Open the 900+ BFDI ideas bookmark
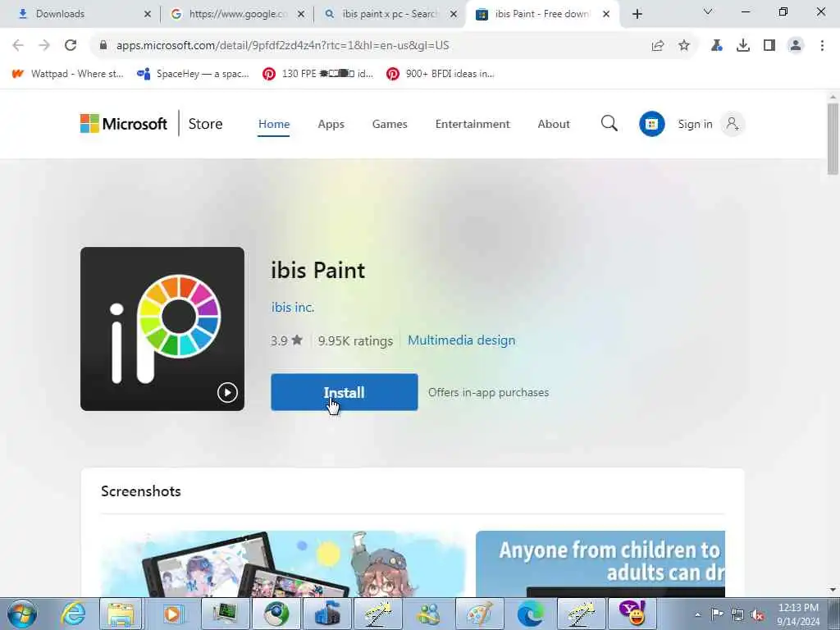840x630 pixels. [441, 74]
